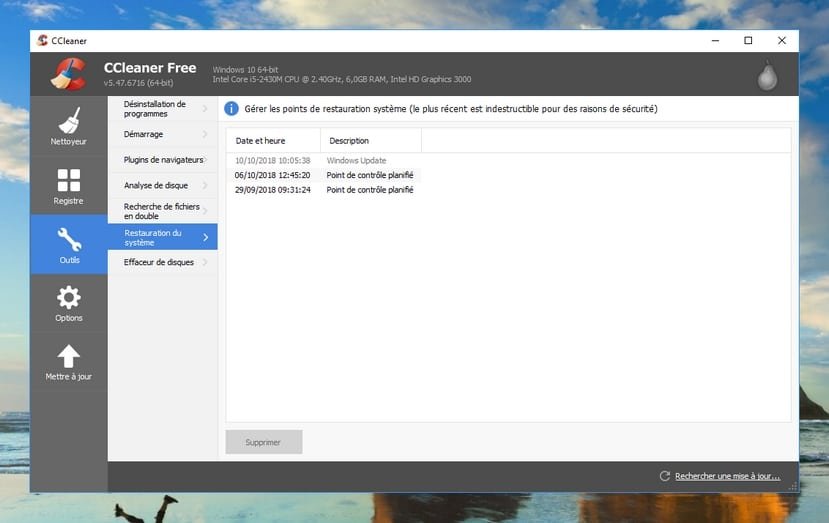Click Rechercher une mise à jour link
Viewport: 829px width, 523px height.
pyautogui.click(x=727, y=476)
